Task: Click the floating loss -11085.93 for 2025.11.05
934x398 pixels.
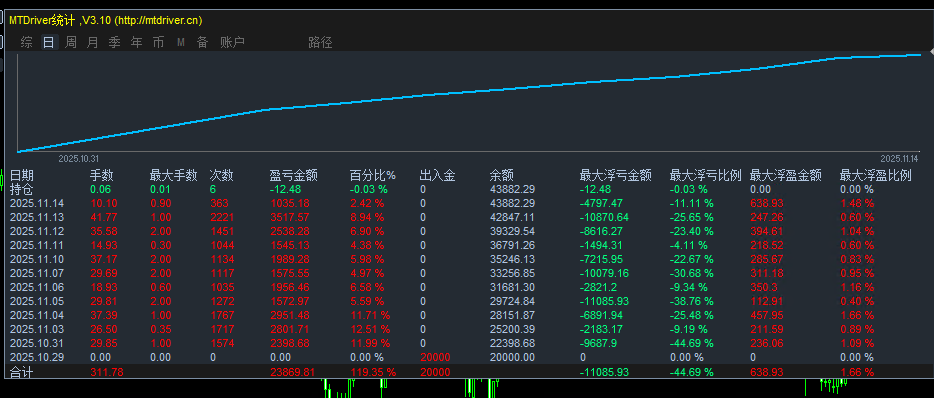Action: pyautogui.click(x=604, y=301)
